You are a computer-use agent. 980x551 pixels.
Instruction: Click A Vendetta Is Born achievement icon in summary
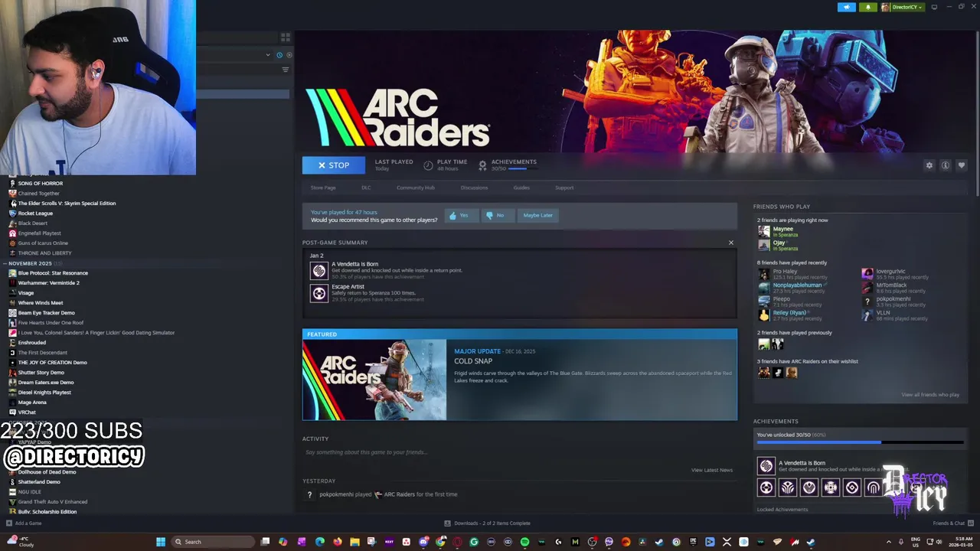(x=319, y=270)
